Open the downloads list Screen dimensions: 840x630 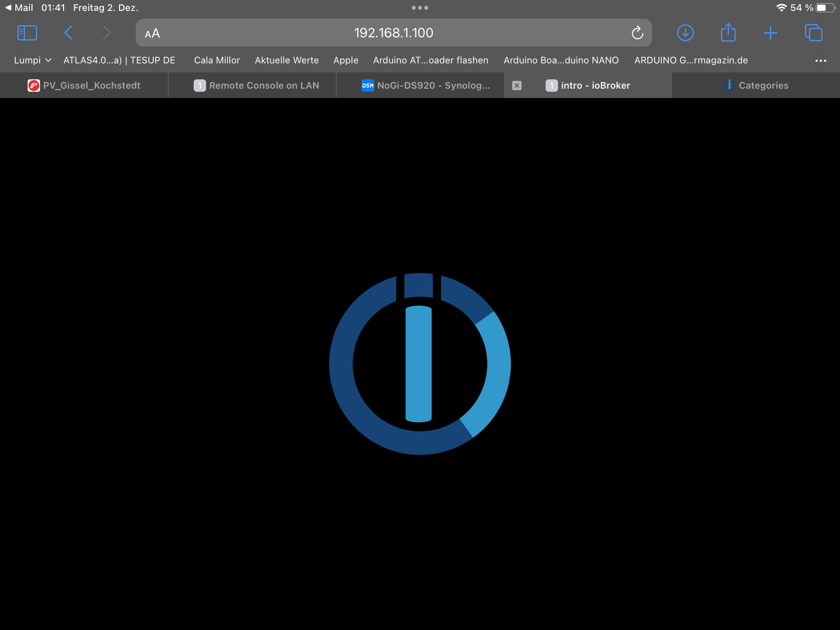685,33
